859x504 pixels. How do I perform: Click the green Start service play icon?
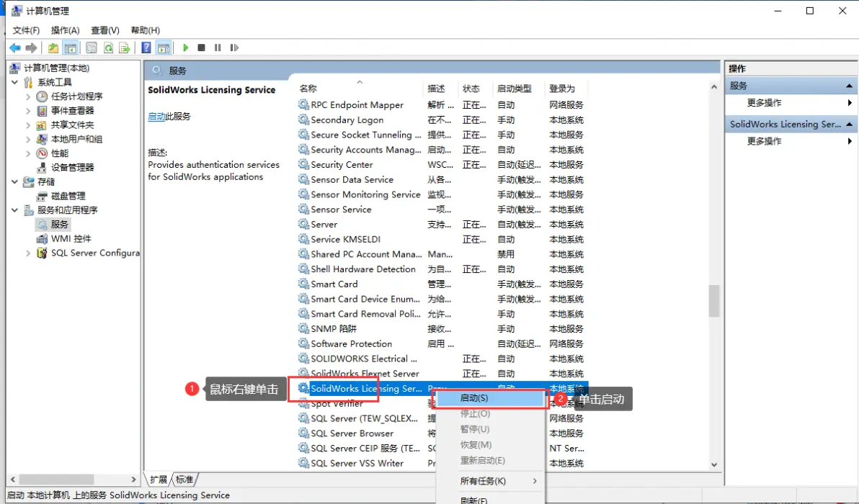[x=186, y=48]
